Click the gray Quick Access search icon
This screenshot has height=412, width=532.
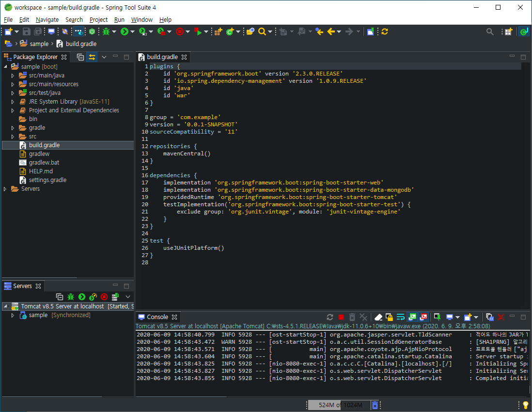pyautogui.click(x=489, y=31)
